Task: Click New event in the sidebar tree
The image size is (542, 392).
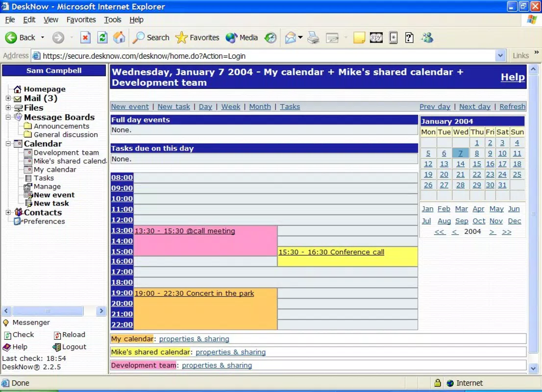Action: 54,195
